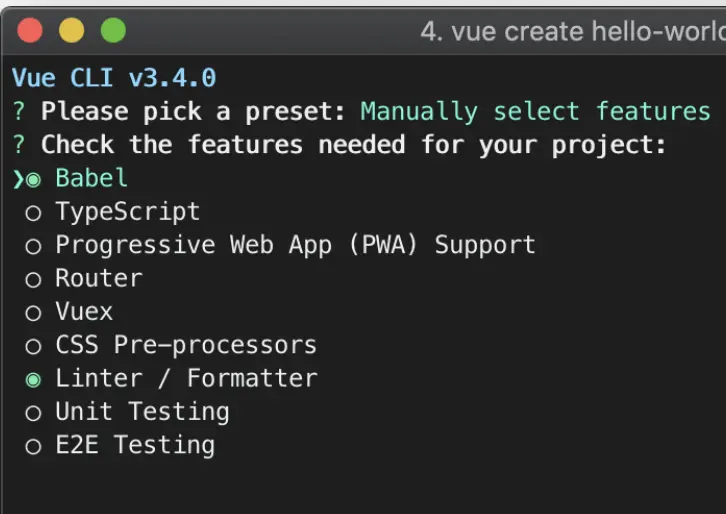726x514 pixels.
Task: Enable the Unit Testing circle
Action: [x=34, y=413]
